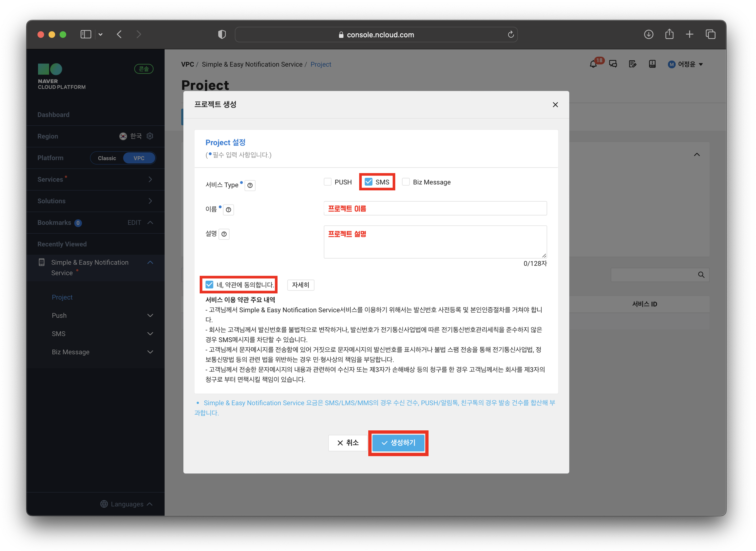Screen dimensions: 756x551
Task: Enable the Biz Message checkbox
Action: (x=406, y=182)
